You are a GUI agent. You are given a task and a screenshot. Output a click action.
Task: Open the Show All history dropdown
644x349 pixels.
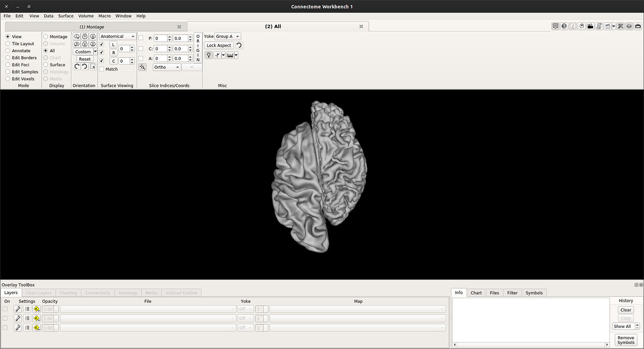(x=626, y=326)
